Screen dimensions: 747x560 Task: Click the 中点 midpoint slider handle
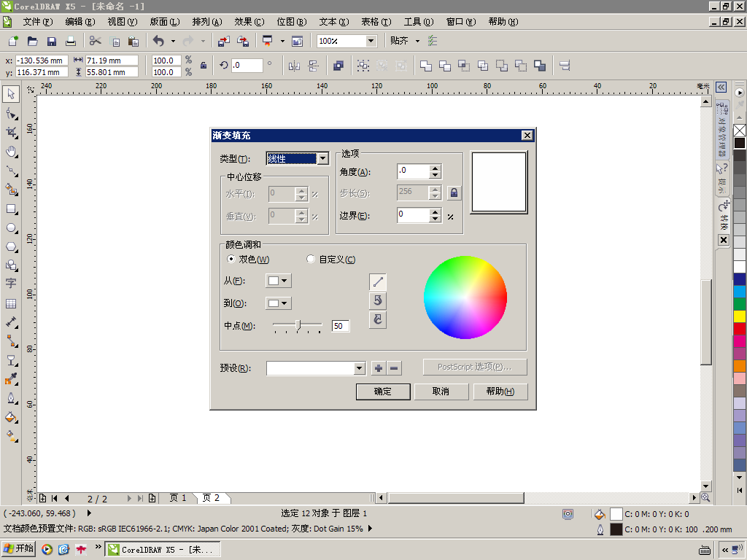pyautogui.click(x=298, y=325)
